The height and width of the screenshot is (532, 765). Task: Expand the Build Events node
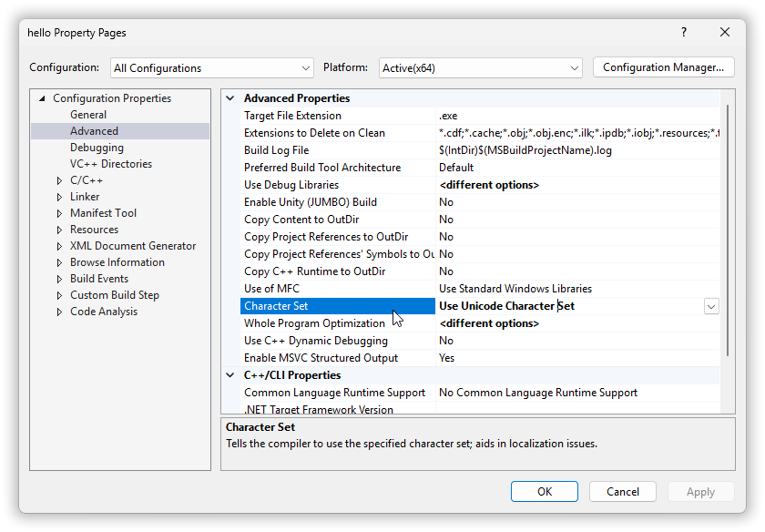click(59, 279)
